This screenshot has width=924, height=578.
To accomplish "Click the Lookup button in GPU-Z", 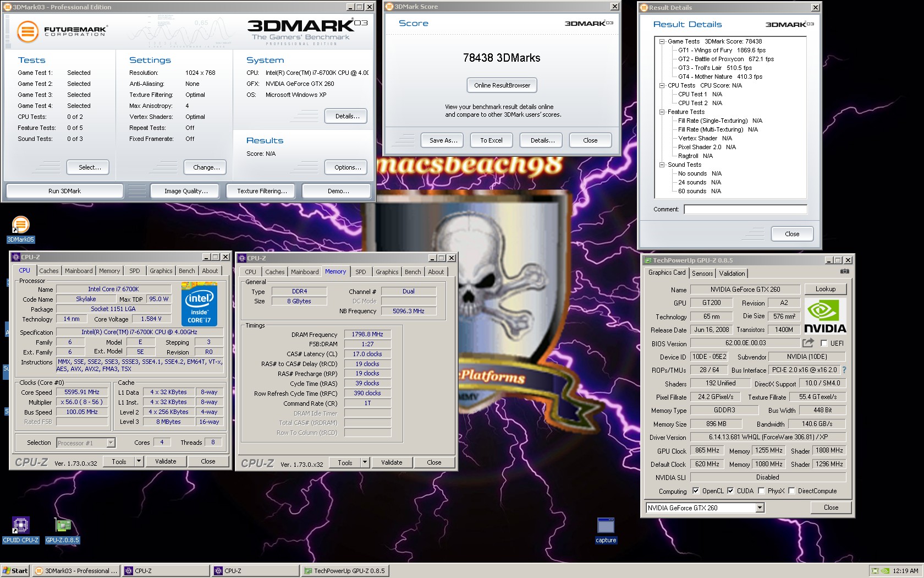I will [825, 289].
